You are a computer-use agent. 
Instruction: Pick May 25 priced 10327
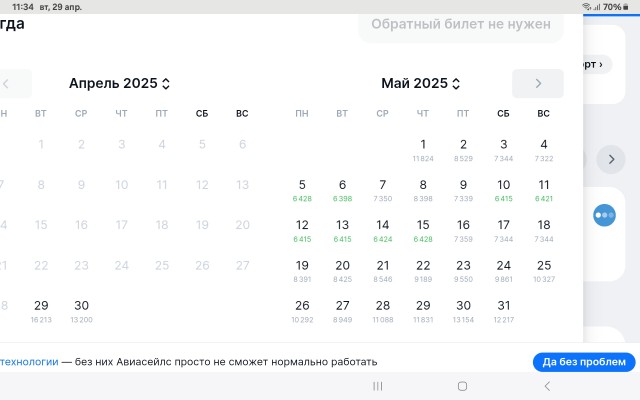544,271
